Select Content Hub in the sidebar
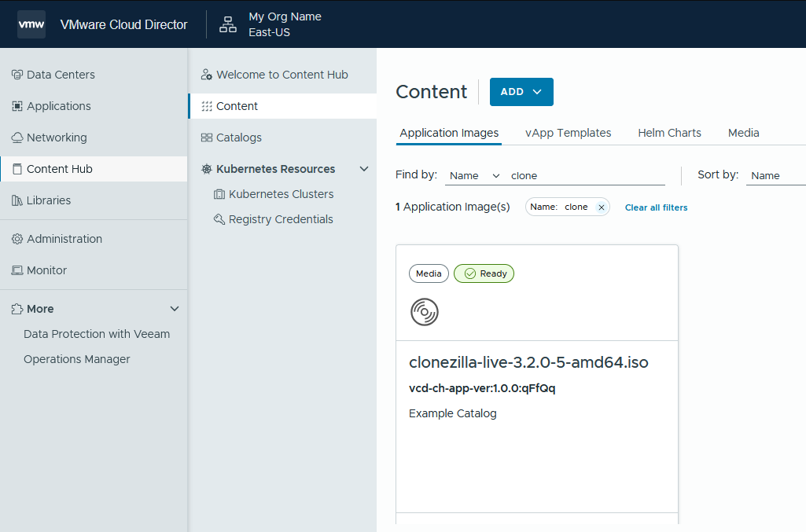The height and width of the screenshot is (532, 806). 94,169
